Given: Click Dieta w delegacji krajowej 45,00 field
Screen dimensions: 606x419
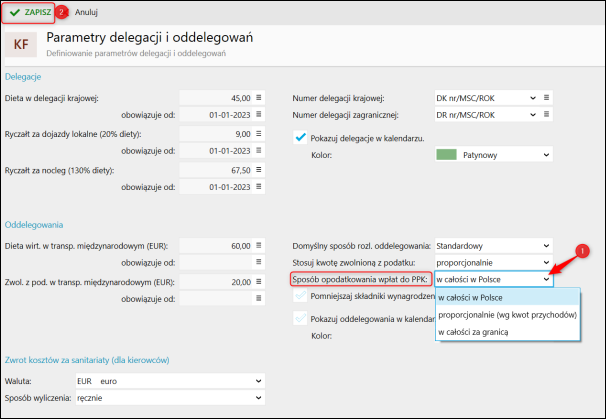Looking at the screenshot, I should [x=216, y=98].
